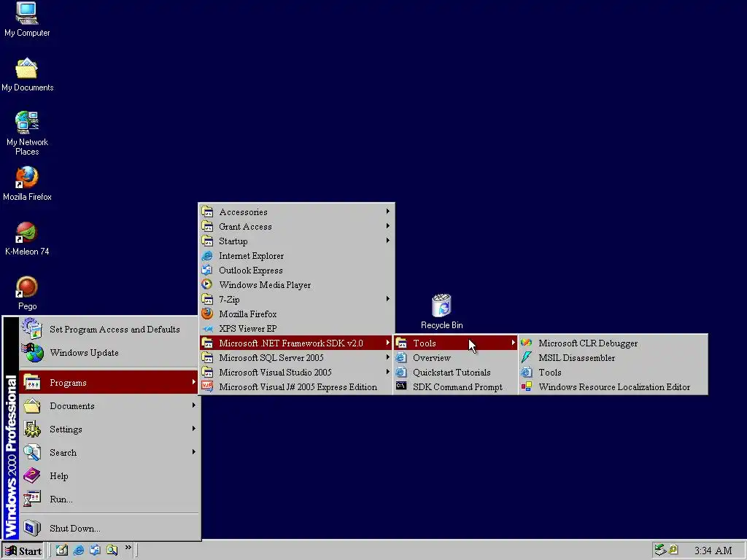Screen dimensions: 747x560
Task: Open Help from the Start menu
Action: tap(109, 475)
